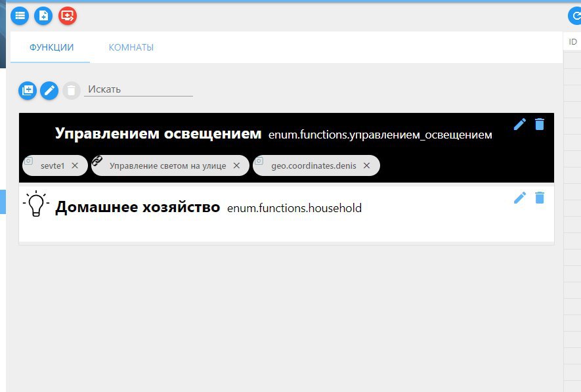Switch to the ФУНКЦИИ tab
Screen dimensions: 581x392
click(x=51, y=47)
